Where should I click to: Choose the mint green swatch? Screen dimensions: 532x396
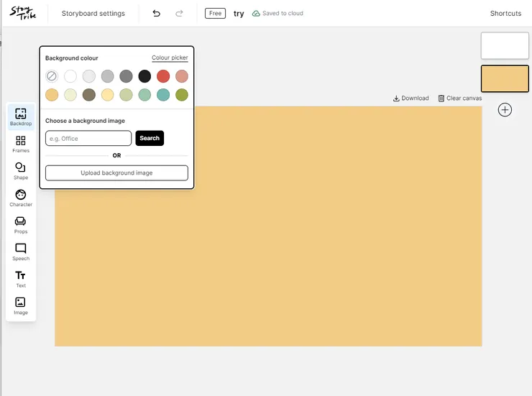pyautogui.click(x=145, y=95)
